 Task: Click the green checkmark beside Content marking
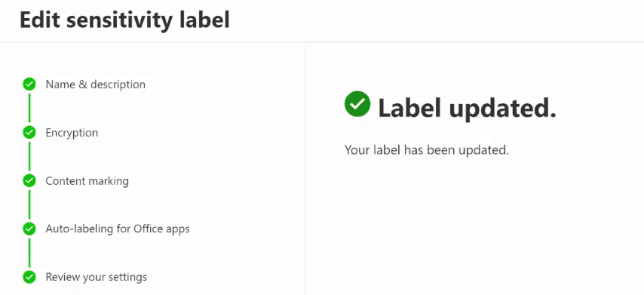[29, 180]
